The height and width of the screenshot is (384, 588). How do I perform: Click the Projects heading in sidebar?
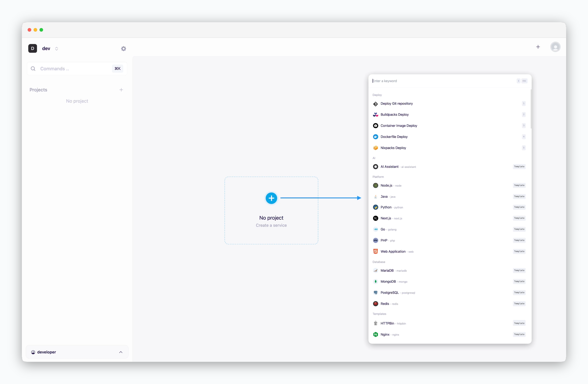pos(38,90)
